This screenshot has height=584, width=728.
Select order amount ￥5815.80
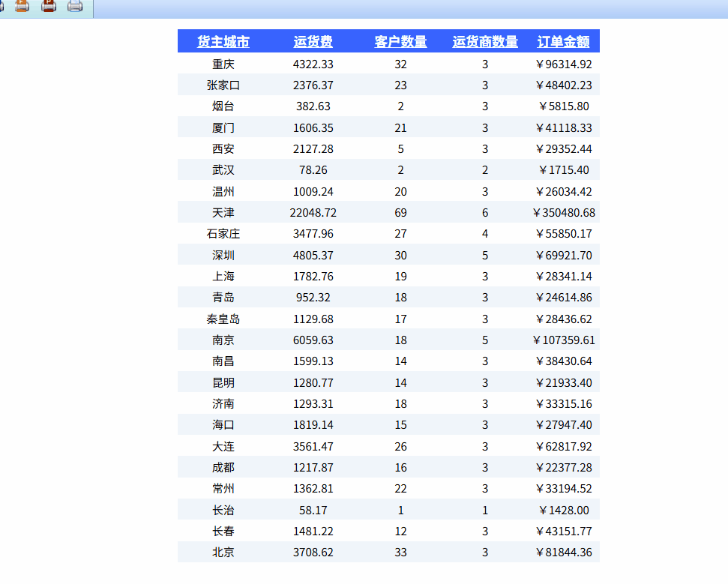tap(564, 106)
